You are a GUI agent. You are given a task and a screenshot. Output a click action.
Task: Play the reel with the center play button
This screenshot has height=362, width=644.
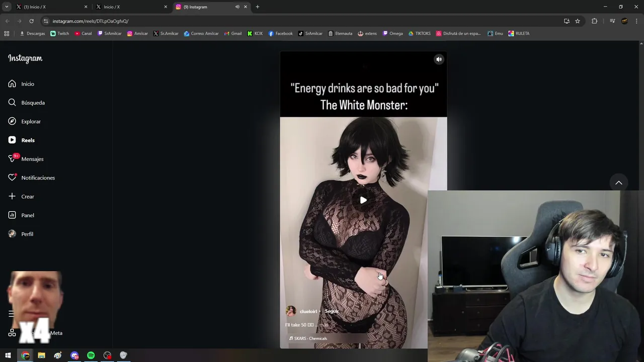pyautogui.click(x=363, y=200)
